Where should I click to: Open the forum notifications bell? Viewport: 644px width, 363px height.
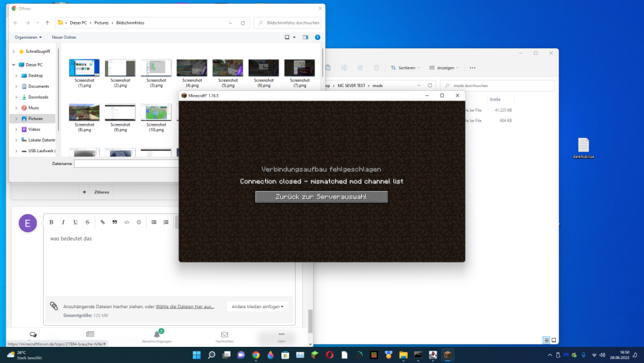point(157,334)
